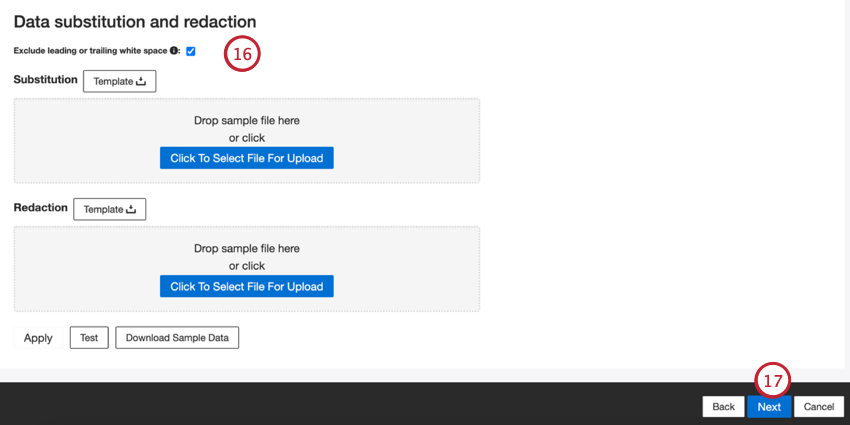
Task: Toggle Exclude leading or trailing white space checkbox
Action: click(x=190, y=51)
